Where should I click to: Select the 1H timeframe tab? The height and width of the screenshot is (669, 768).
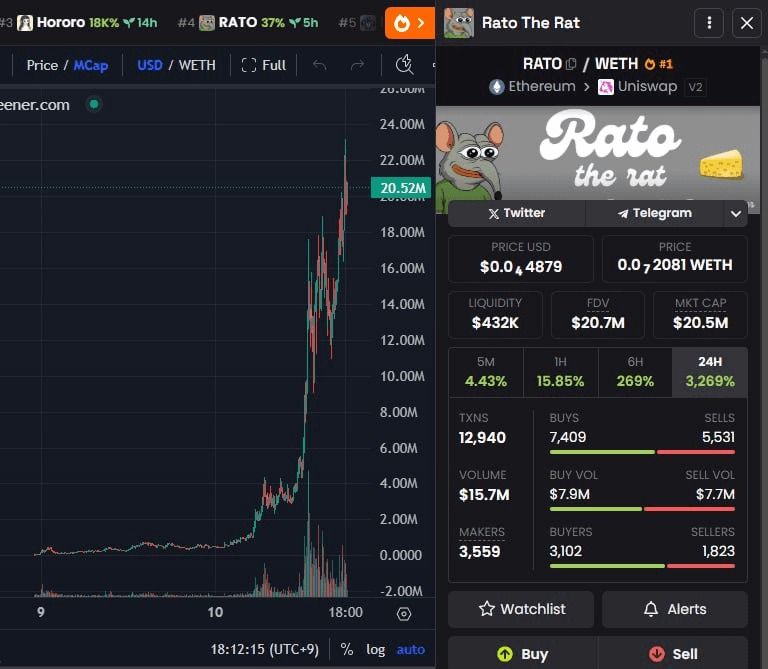point(560,372)
